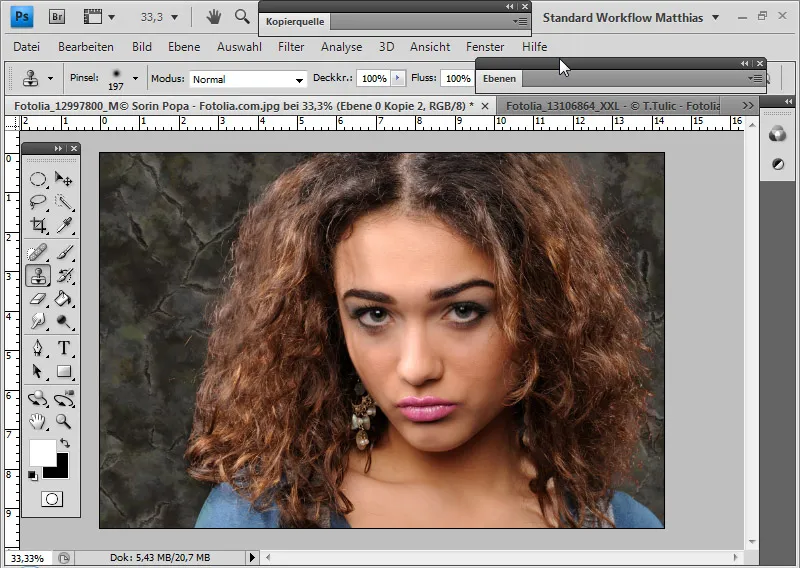Open the Standard Workflow Matthias workspace dropdown
Screen dimensions: 800x568
[715, 17]
